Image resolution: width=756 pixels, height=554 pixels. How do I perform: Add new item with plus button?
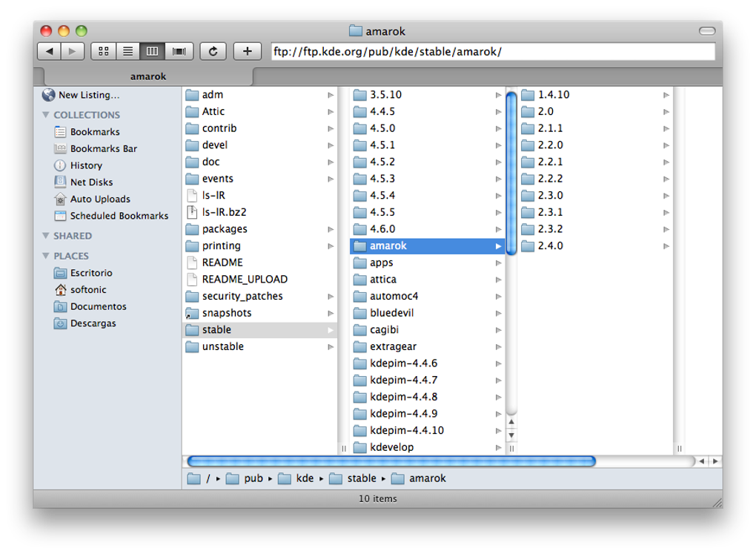click(x=248, y=51)
